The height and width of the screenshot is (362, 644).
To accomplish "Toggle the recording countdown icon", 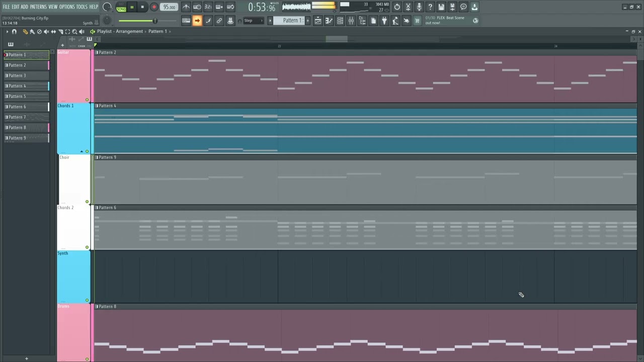I will pyautogui.click(x=208, y=7).
